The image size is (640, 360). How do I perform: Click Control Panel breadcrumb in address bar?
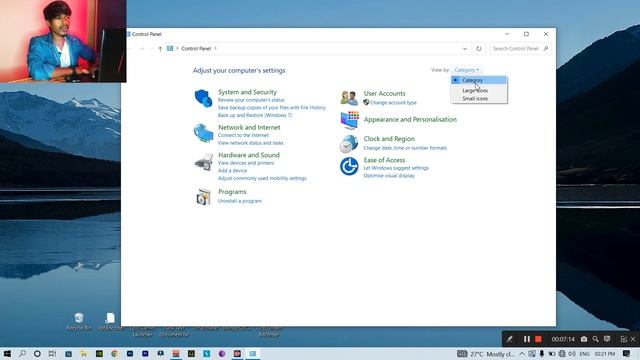tap(196, 49)
